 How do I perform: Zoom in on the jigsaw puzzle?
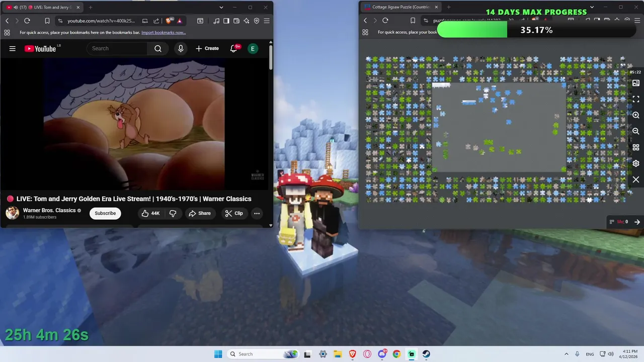pos(636,115)
